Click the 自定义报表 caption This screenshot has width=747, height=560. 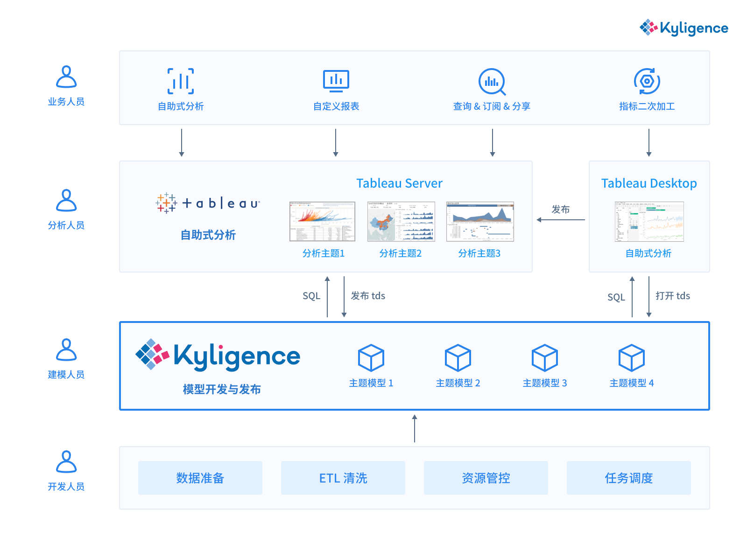336,106
